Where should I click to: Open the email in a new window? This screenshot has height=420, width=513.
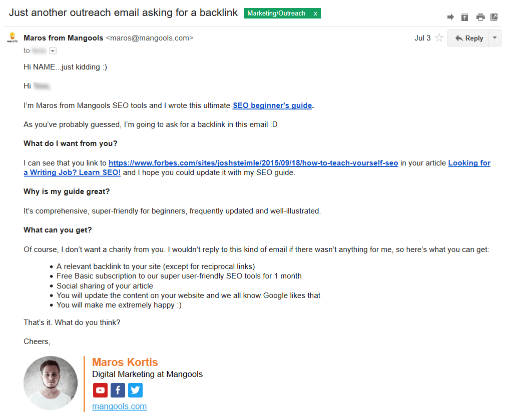494,17
